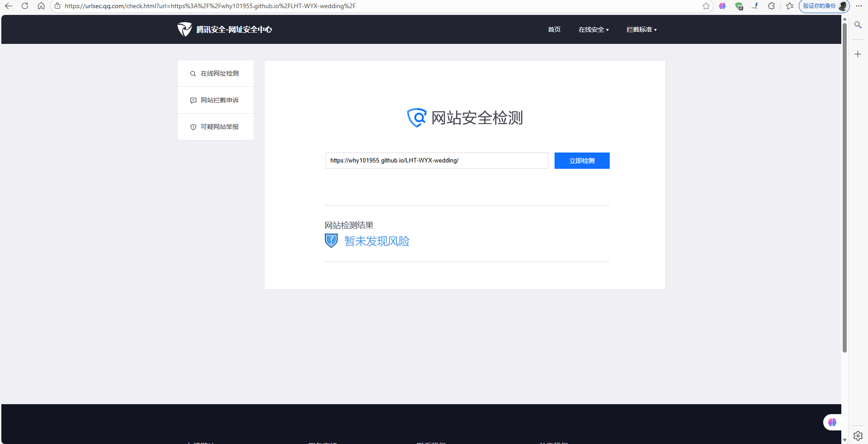Click the 立即检测 button
This screenshot has width=868, height=444.
(x=582, y=161)
